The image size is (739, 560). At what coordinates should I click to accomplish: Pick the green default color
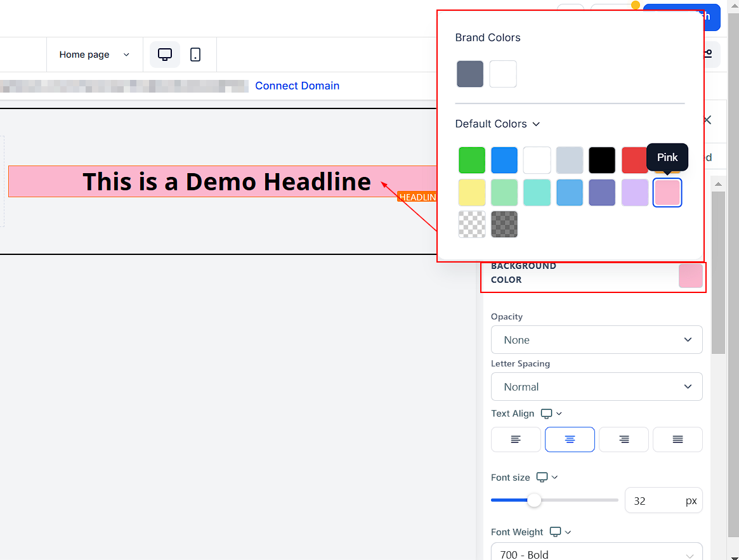click(x=472, y=160)
